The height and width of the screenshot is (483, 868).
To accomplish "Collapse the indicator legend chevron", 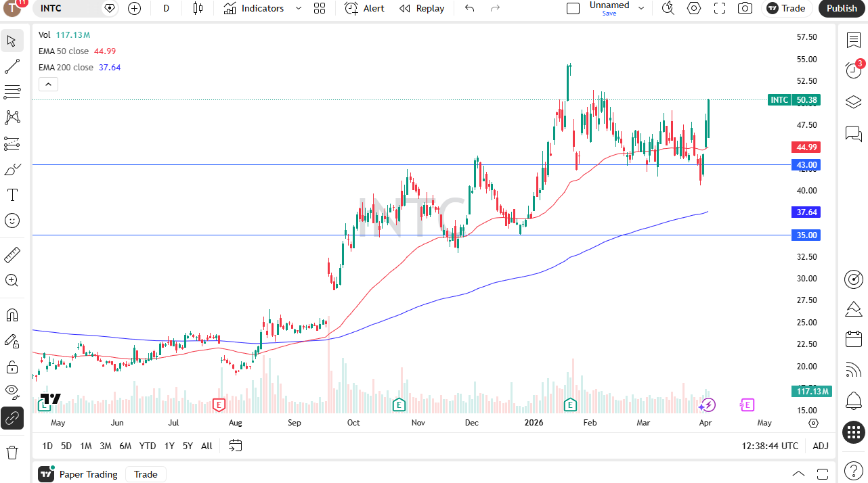I will coord(48,84).
